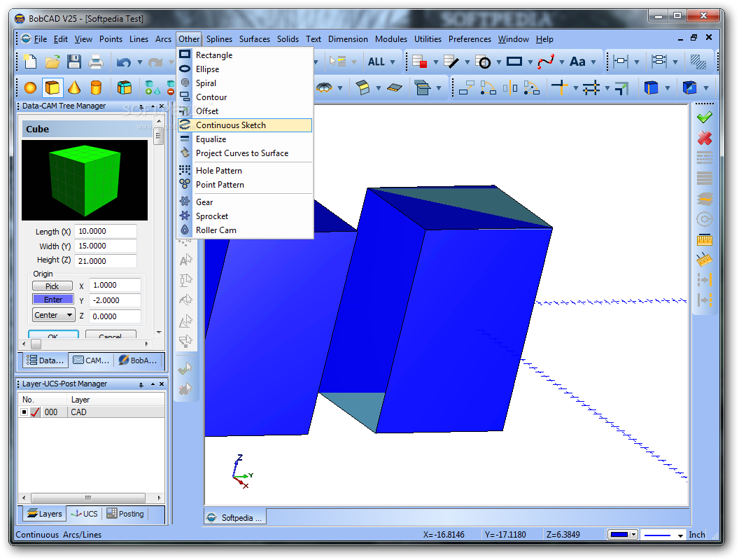Click the Hole Pattern dotted grid icon
The image size is (739, 560).
(x=185, y=169)
